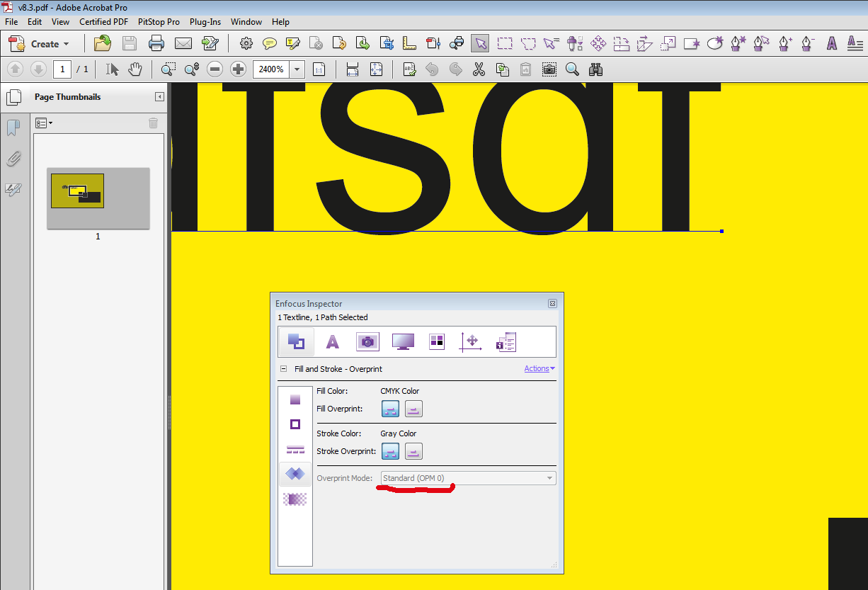Open the Attachments paperclip panel icon
Image resolution: width=868 pixels, height=590 pixels.
point(13,159)
